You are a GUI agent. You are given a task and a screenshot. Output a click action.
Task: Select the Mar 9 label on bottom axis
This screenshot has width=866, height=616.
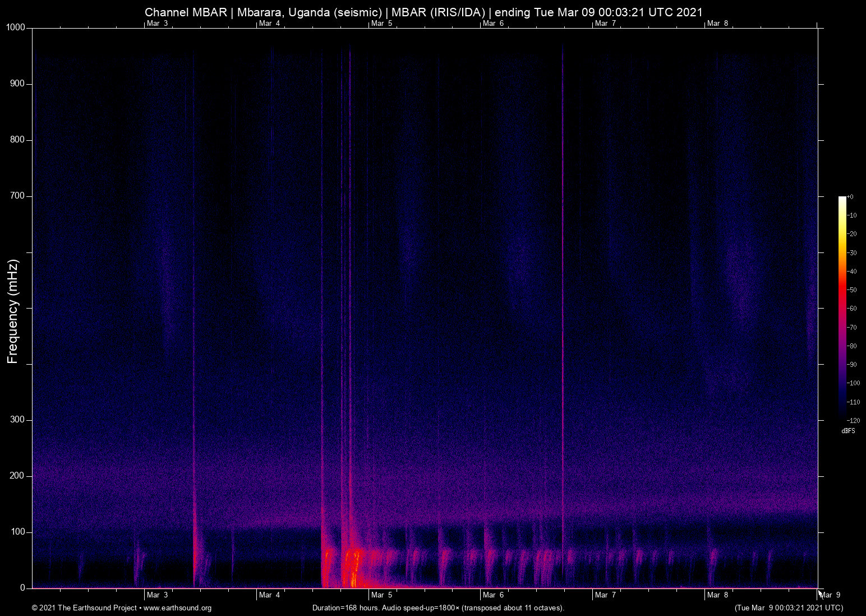pos(829,595)
